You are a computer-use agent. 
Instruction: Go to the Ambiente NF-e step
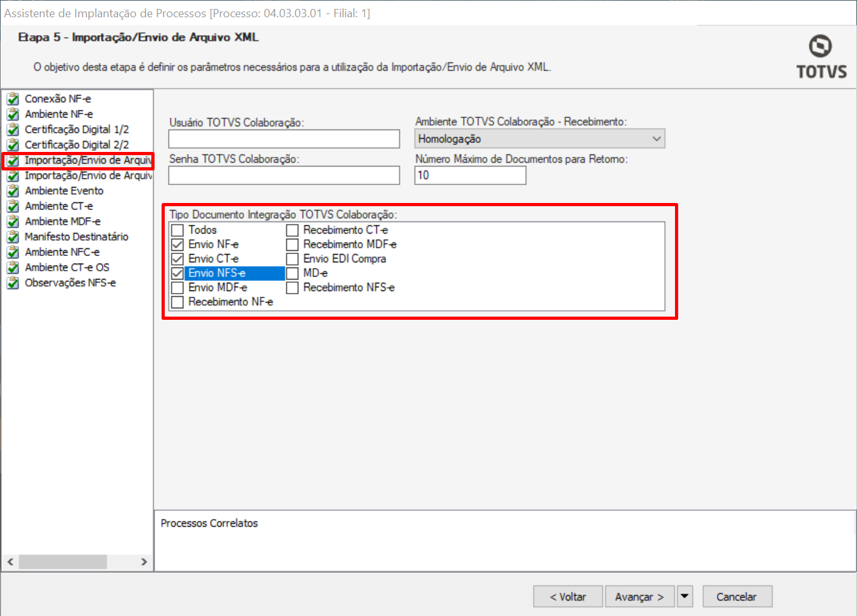(x=59, y=114)
